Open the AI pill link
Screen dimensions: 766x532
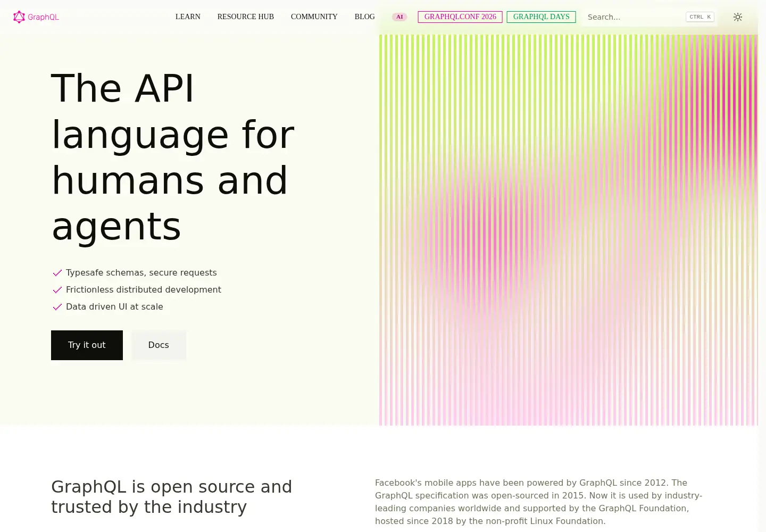[399, 17]
